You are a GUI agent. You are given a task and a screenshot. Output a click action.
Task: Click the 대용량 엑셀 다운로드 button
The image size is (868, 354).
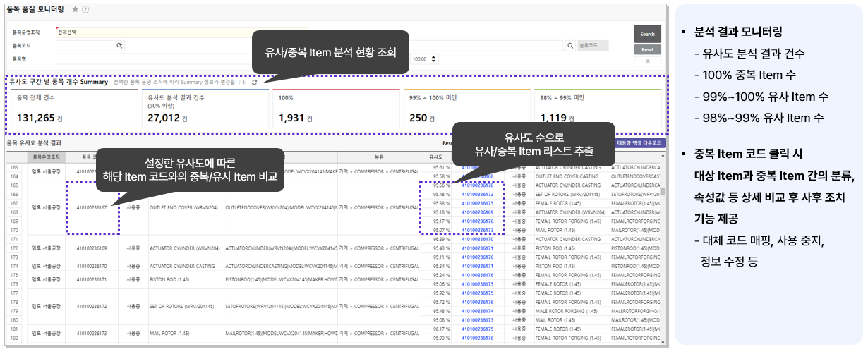click(x=640, y=142)
